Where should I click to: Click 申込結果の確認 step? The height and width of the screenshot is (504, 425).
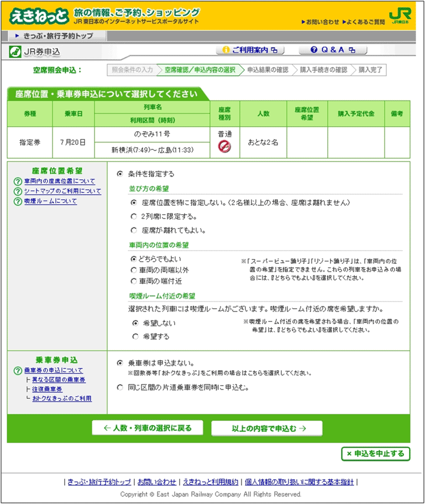[x=267, y=70]
